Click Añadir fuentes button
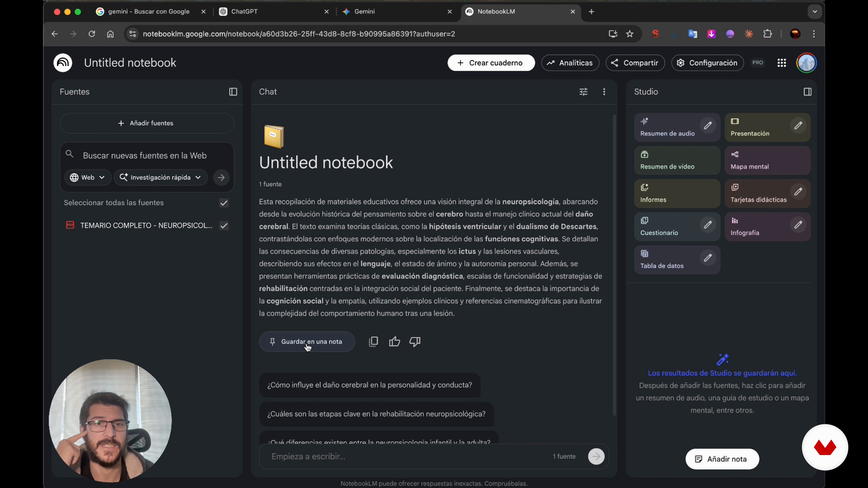Image resolution: width=868 pixels, height=488 pixels. click(x=146, y=123)
